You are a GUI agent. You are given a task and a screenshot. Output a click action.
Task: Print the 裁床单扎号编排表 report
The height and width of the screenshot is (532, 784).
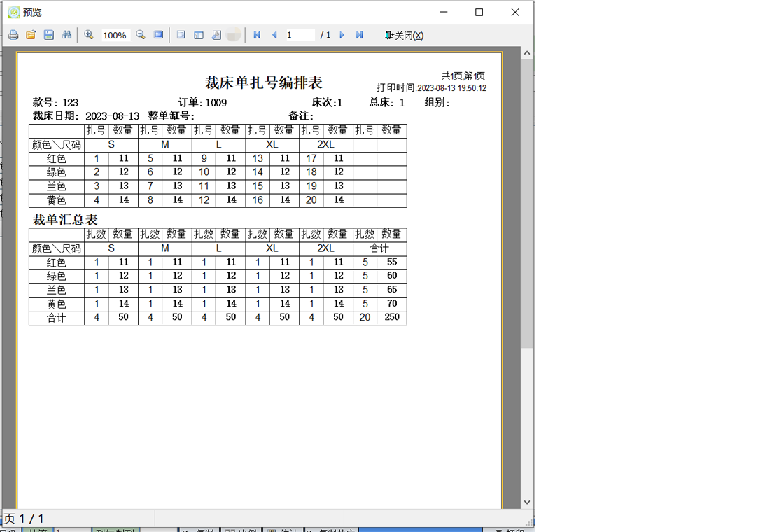point(13,34)
